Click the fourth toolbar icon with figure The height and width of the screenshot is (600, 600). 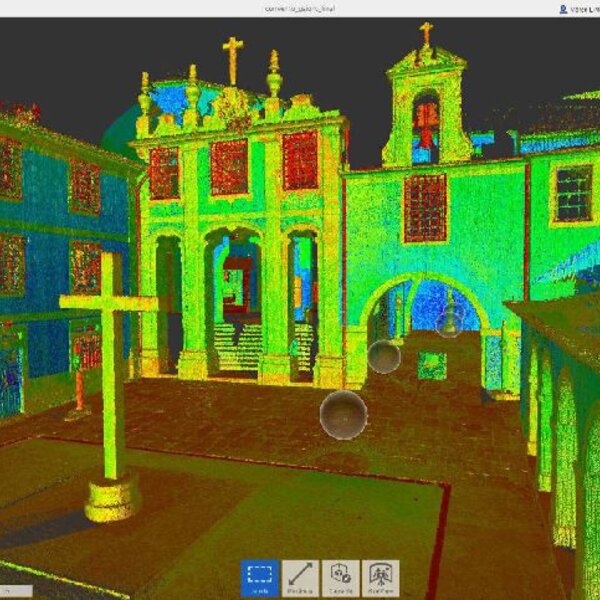point(380,578)
